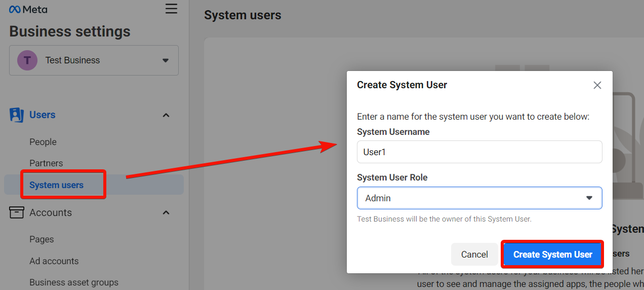The height and width of the screenshot is (290, 644).
Task: Click the Accounts section box icon
Action: click(17, 212)
